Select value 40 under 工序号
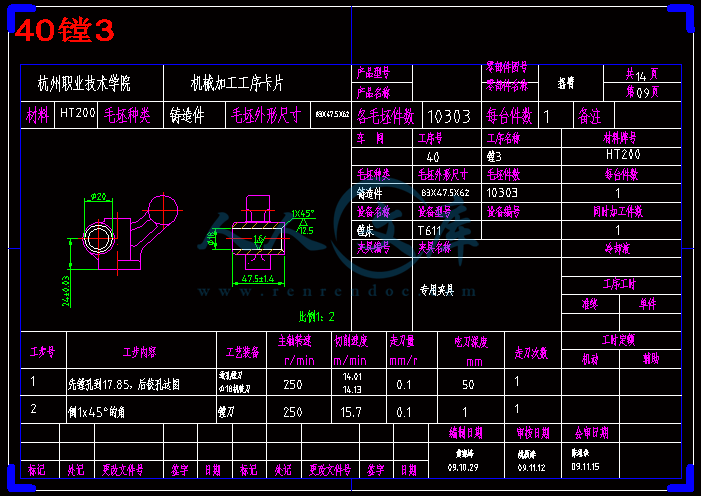Screen dimensions: 701x496 433,157
